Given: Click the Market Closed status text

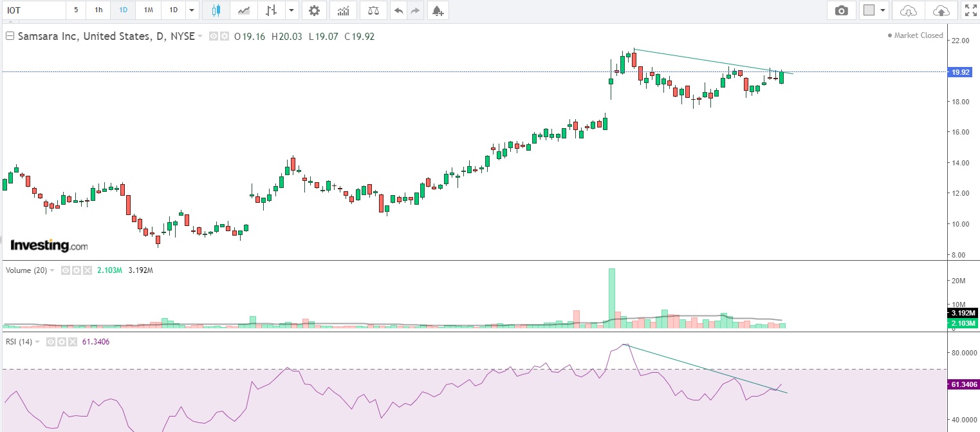Looking at the screenshot, I should coord(918,35).
